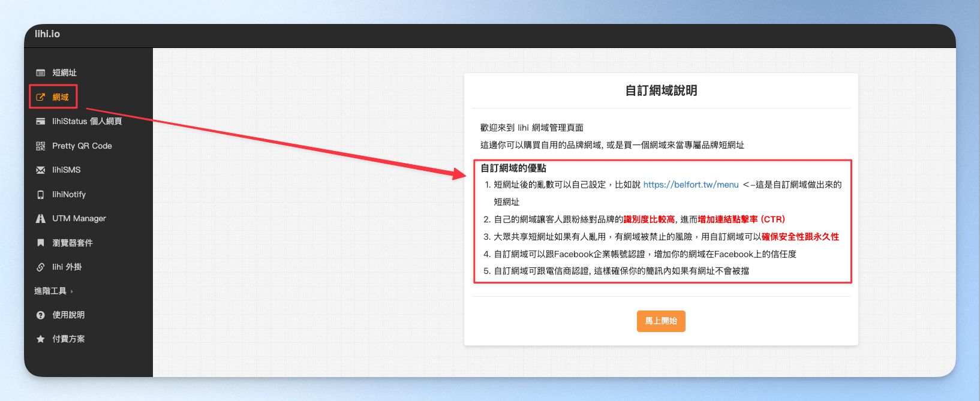Click the Pretty QR Code icon
The height and width of the screenshot is (401, 980).
pos(40,146)
